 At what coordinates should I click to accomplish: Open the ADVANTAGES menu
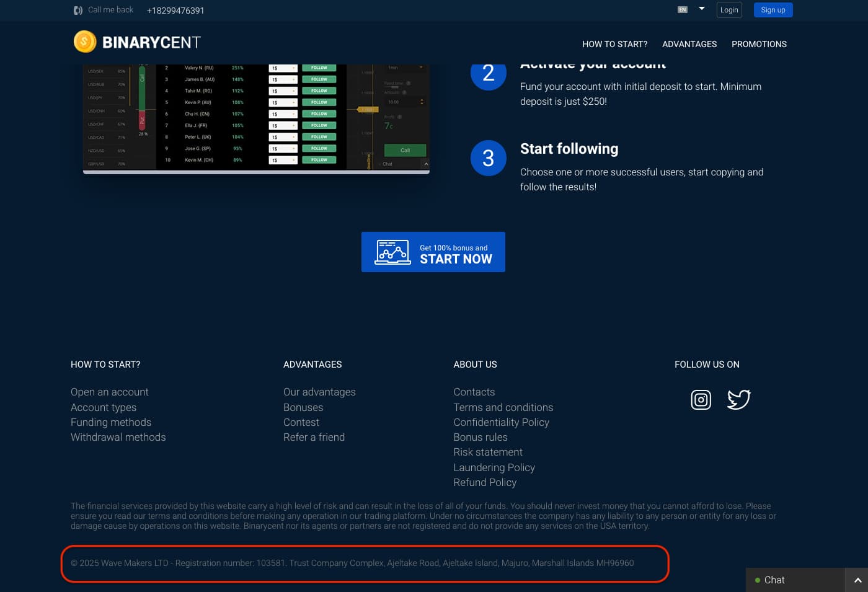pyautogui.click(x=689, y=44)
